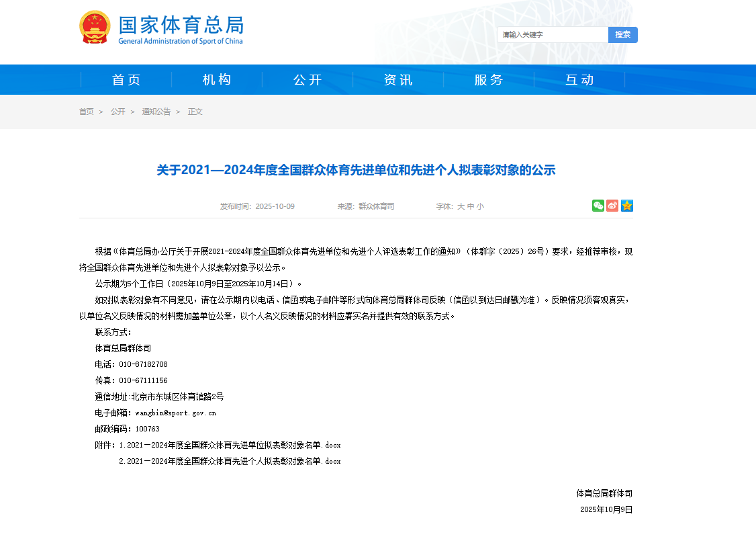756x545 pixels.
Task: Open the 服务 navigation item
Action: click(489, 80)
